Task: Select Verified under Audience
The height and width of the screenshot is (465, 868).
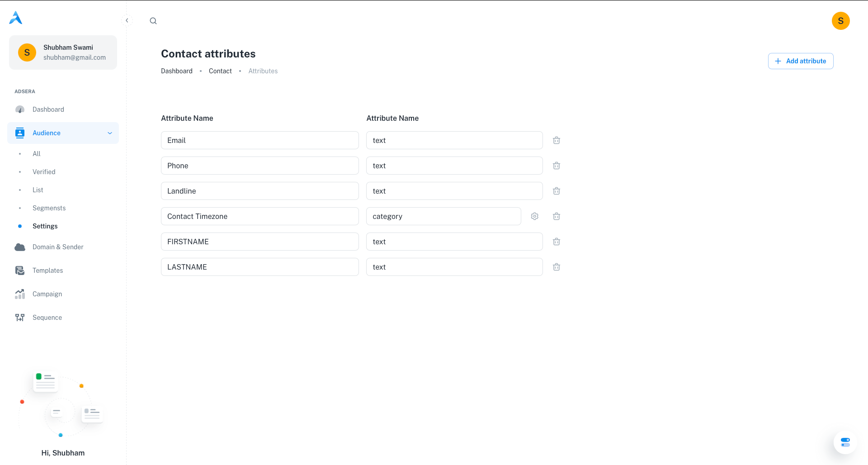Action: 44,172
